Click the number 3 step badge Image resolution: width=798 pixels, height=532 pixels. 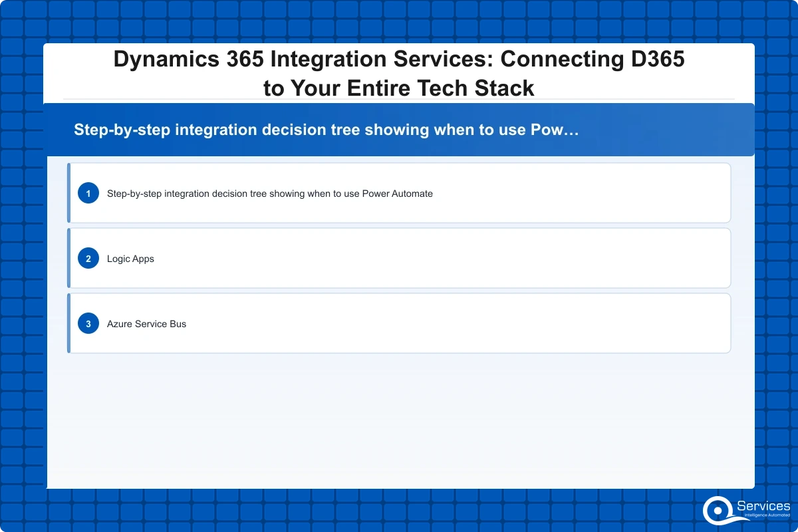pyautogui.click(x=88, y=324)
